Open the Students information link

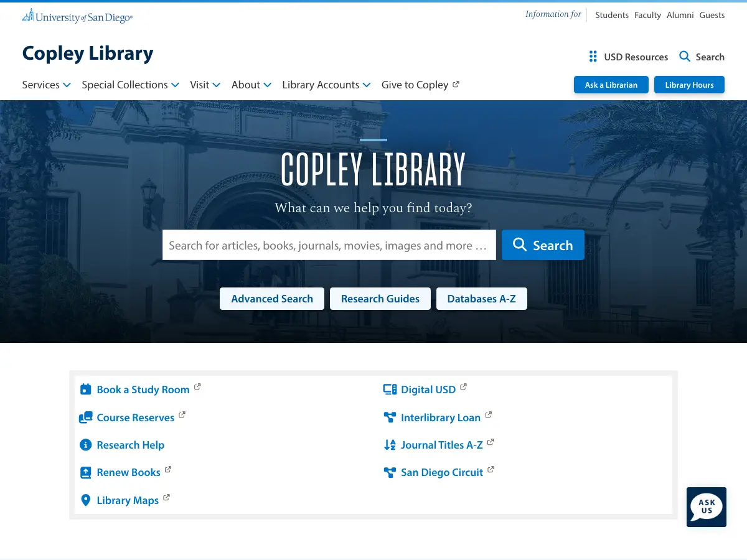[x=612, y=15]
